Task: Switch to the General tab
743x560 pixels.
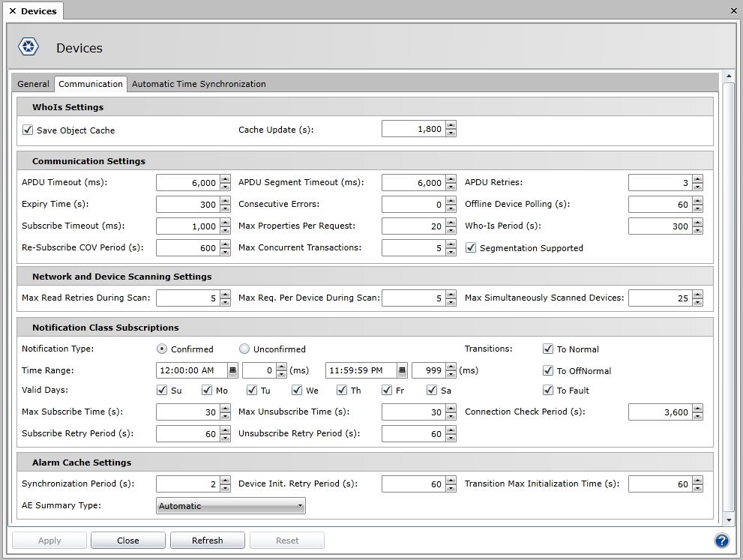Action: click(x=33, y=84)
